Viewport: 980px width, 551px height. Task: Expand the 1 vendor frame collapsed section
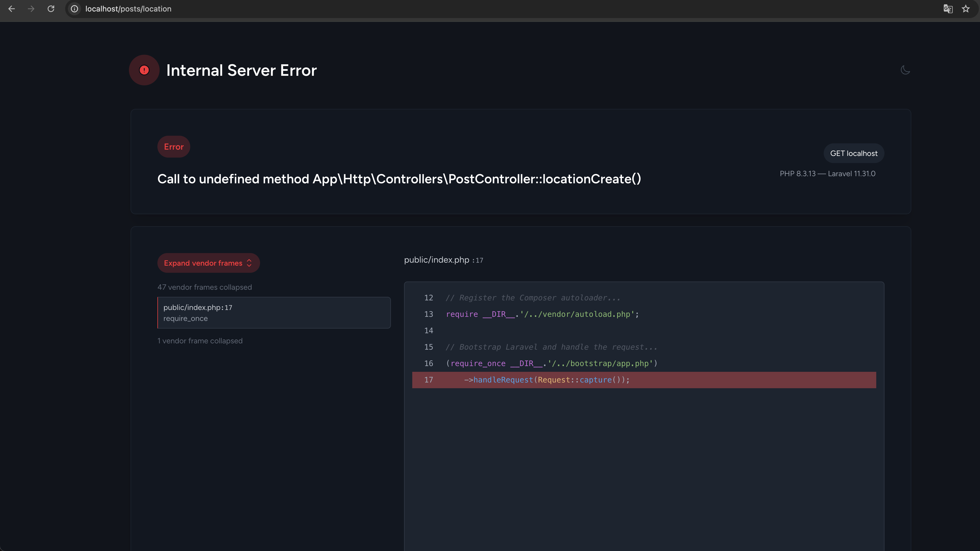point(200,341)
